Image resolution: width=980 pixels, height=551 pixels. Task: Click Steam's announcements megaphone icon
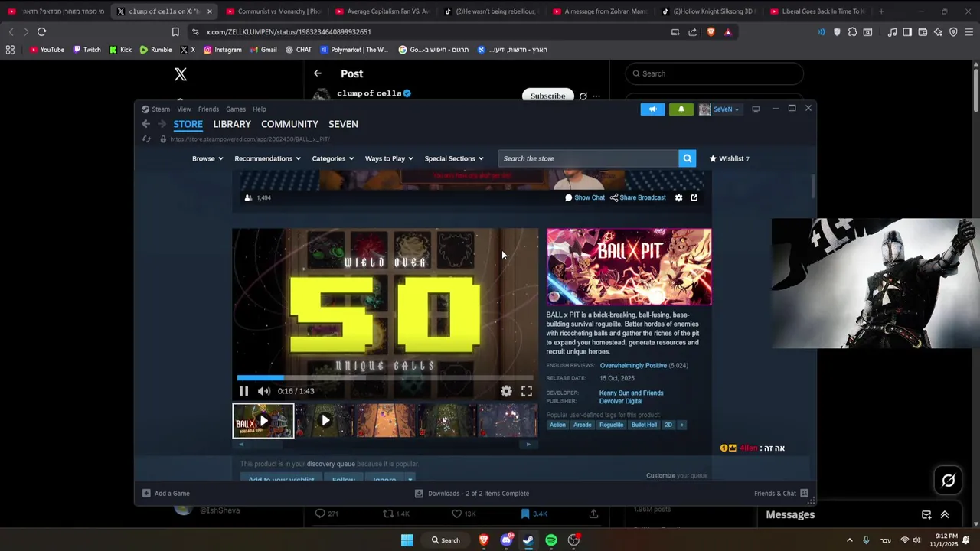[x=652, y=109]
